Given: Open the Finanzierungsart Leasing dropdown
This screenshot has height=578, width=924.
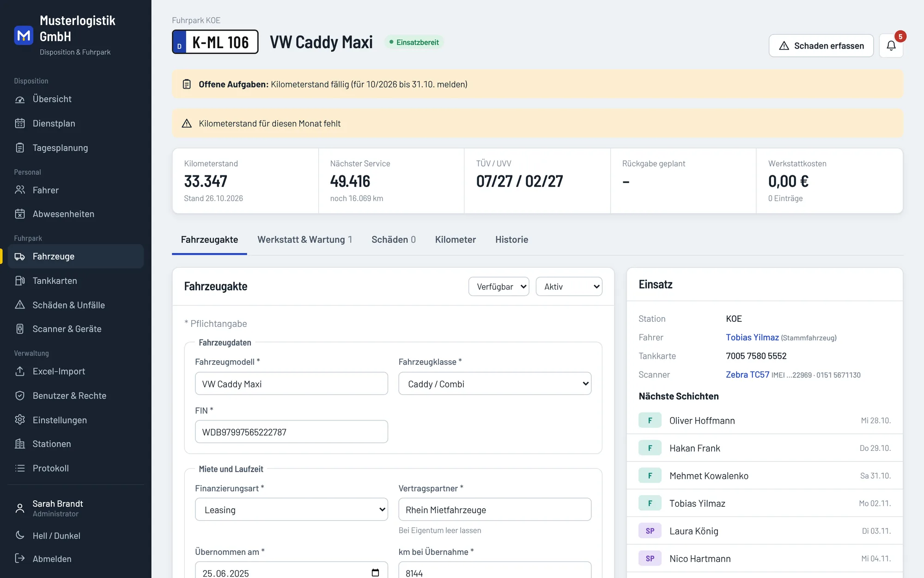Looking at the screenshot, I should pos(292,510).
